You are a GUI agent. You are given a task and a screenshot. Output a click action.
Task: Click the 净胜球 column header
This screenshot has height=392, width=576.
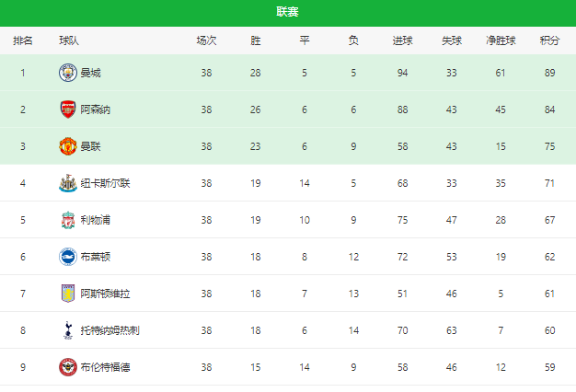click(501, 40)
